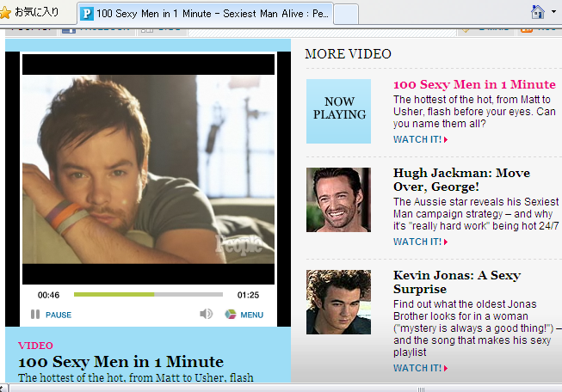Click the PAUSE text label

(x=59, y=315)
